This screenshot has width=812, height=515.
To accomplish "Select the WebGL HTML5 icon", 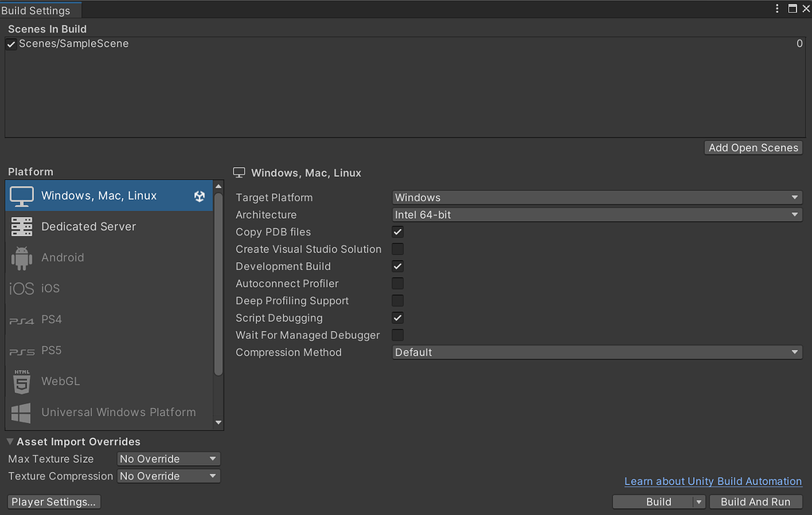I will pyautogui.click(x=21, y=381).
